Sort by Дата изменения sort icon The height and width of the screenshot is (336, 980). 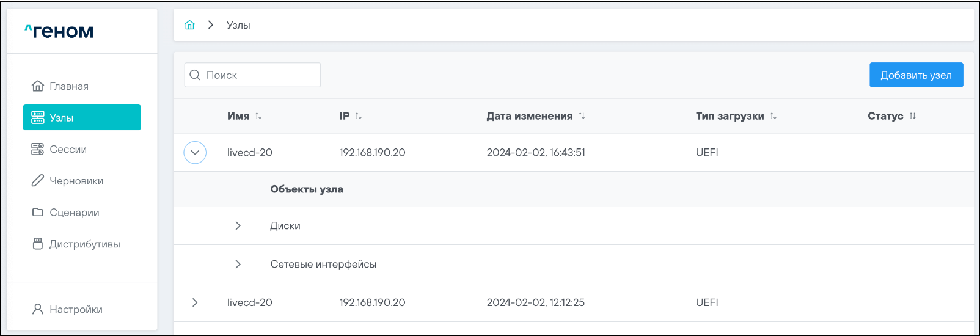[x=582, y=116]
